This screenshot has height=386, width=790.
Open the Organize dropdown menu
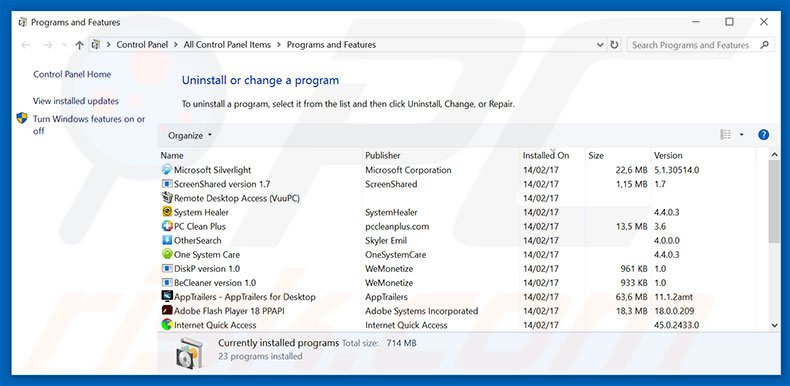[x=190, y=136]
